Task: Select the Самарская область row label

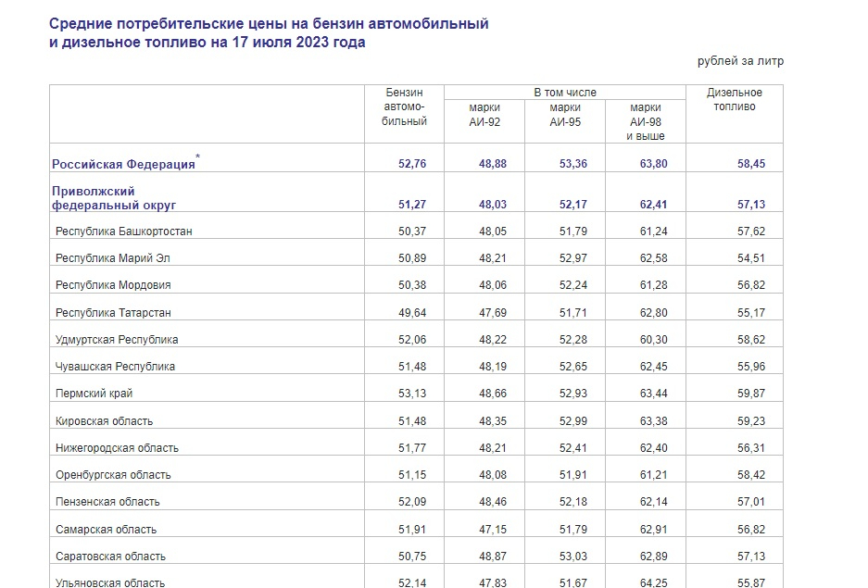Action: [106, 530]
